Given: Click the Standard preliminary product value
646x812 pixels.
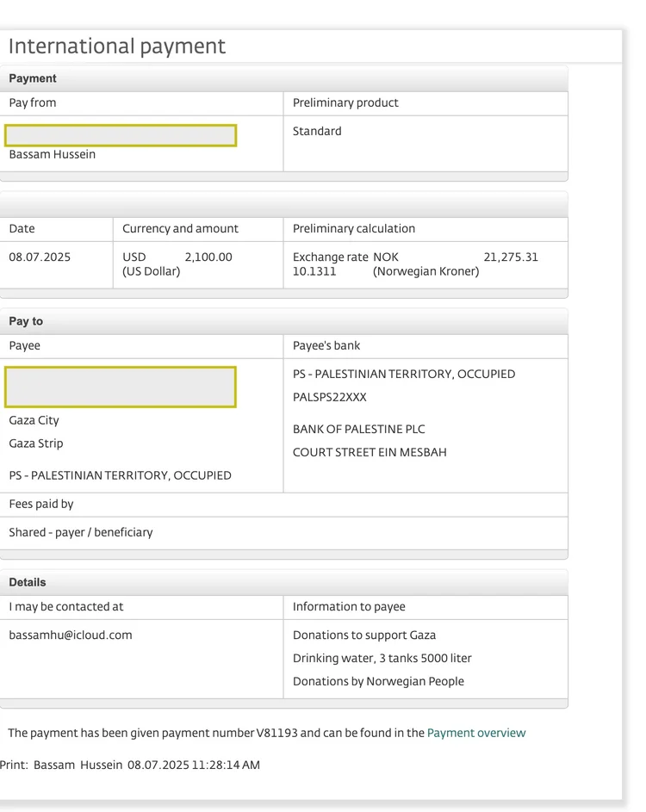Looking at the screenshot, I should point(317,131).
